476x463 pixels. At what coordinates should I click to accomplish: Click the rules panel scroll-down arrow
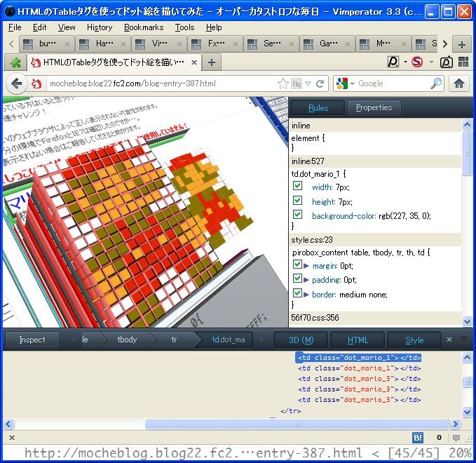click(x=467, y=321)
